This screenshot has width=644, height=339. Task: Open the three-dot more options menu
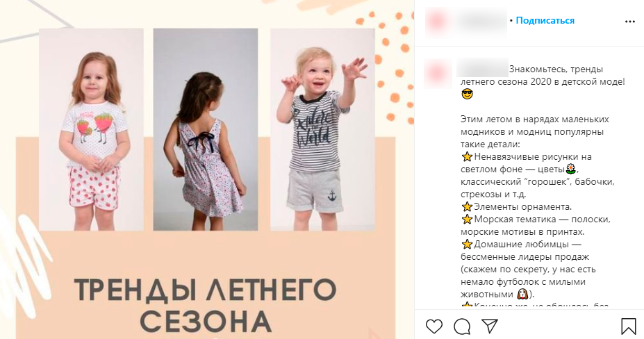point(630,22)
